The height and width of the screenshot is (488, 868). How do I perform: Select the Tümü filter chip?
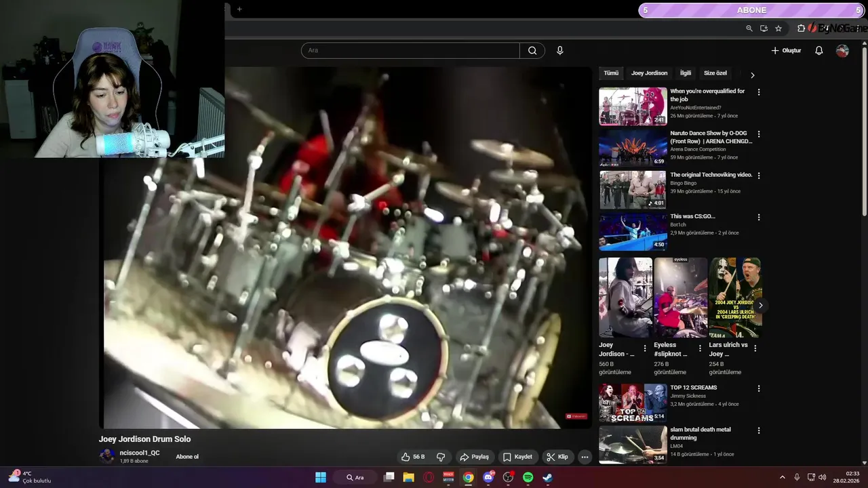tap(611, 73)
